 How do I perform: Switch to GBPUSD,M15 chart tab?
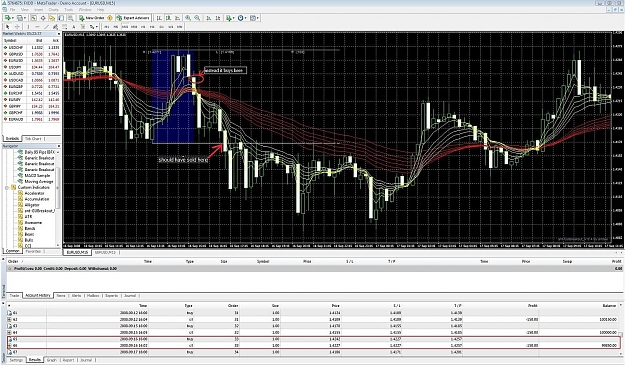point(105,253)
